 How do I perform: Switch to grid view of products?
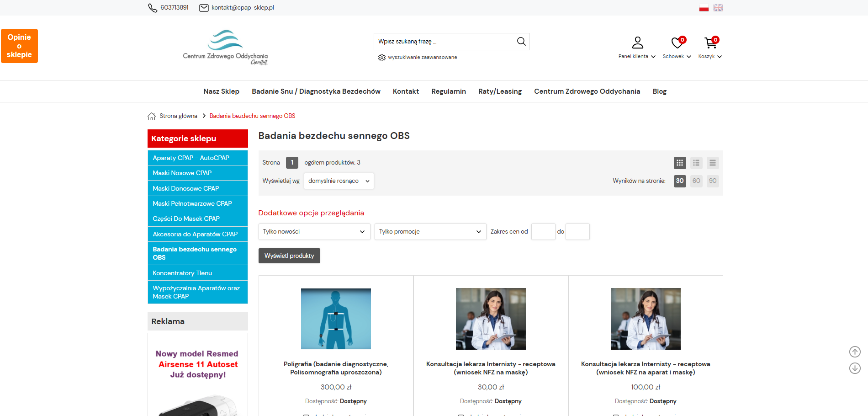679,163
